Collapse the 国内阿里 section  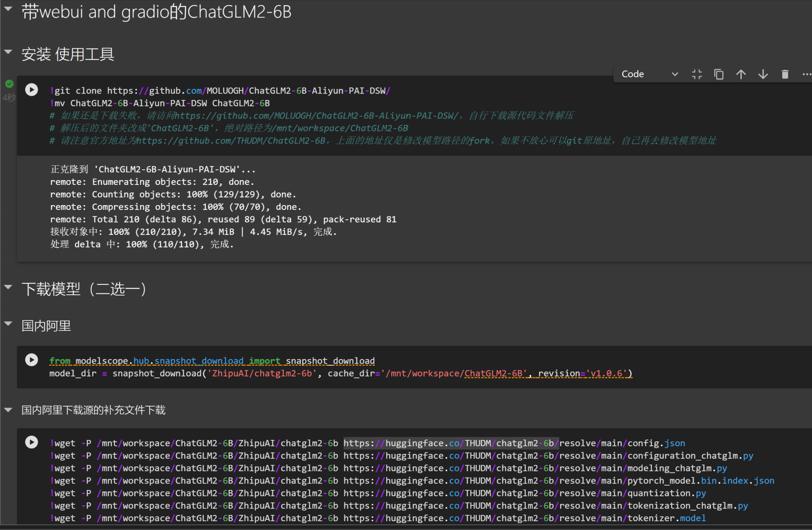tap(8, 324)
